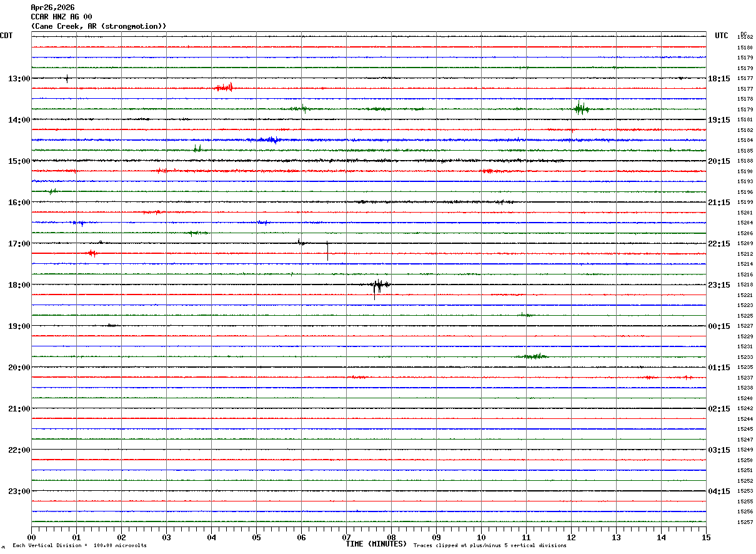Click the station code "CCAR HNZ AG 00"
This screenshot has height=554, width=756.
tap(61, 17)
